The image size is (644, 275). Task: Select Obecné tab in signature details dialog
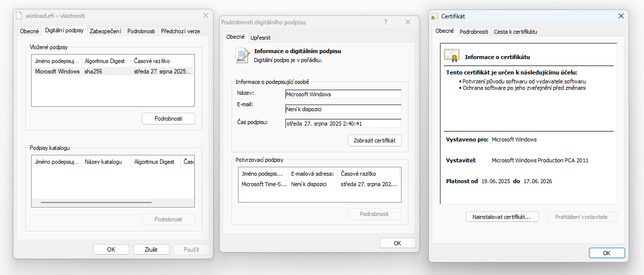coord(235,37)
